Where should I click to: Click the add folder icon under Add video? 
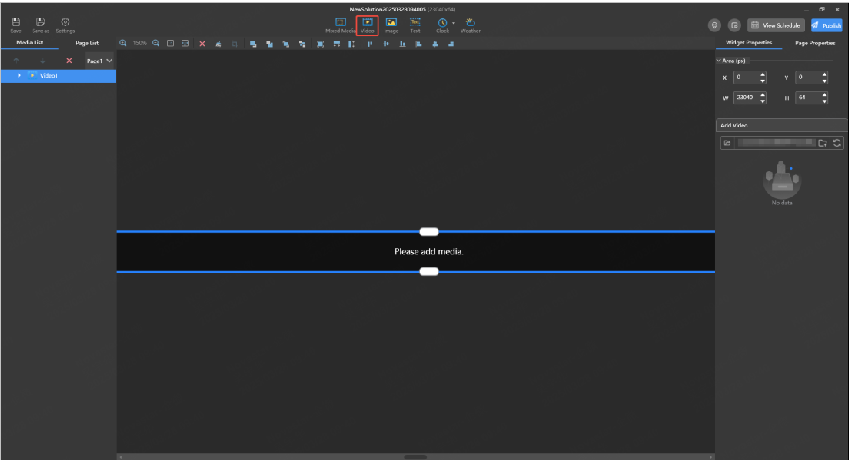coord(822,143)
